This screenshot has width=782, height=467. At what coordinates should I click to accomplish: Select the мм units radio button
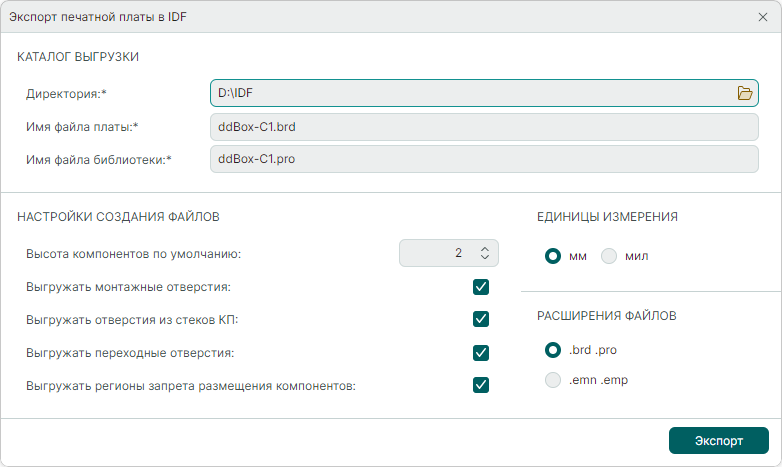tap(552, 255)
